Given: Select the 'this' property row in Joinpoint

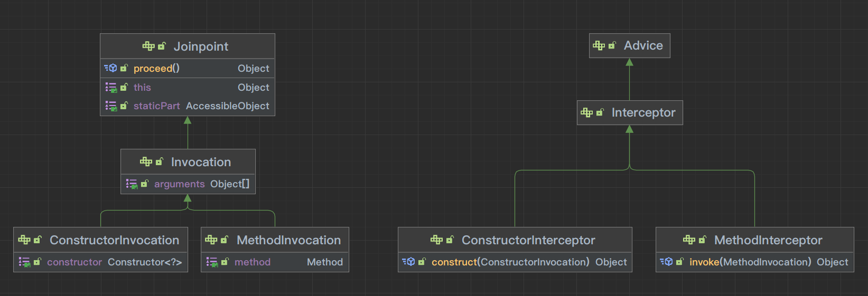Looking at the screenshot, I should 188,88.
